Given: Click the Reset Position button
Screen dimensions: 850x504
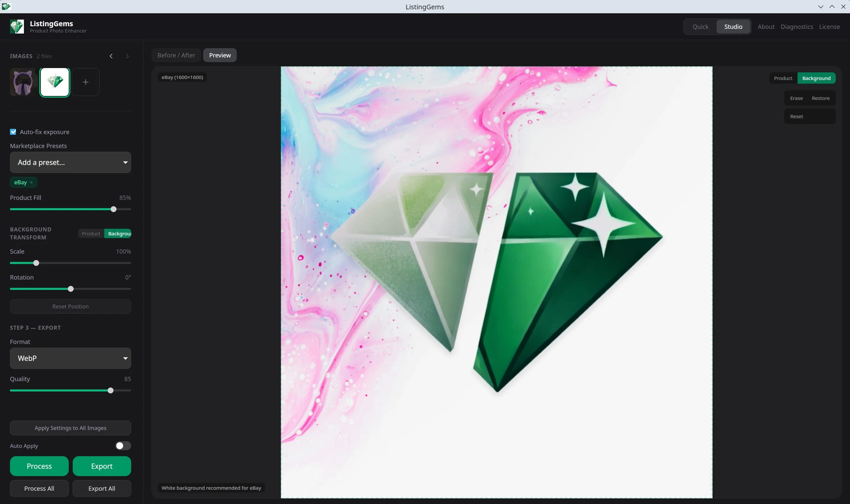Looking at the screenshot, I should [x=70, y=306].
